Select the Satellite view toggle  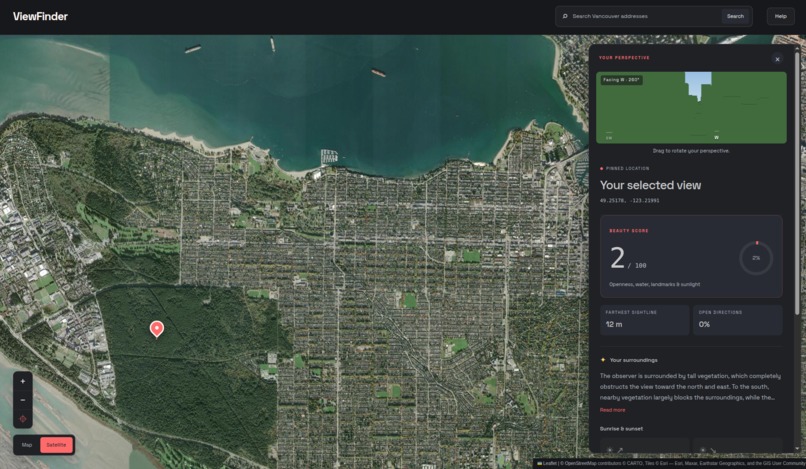tap(57, 445)
